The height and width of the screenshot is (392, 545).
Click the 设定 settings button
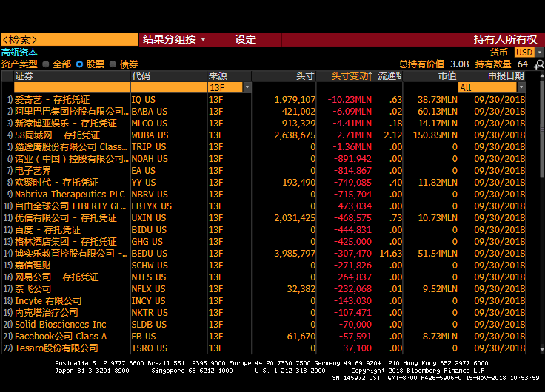pyautogui.click(x=245, y=40)
